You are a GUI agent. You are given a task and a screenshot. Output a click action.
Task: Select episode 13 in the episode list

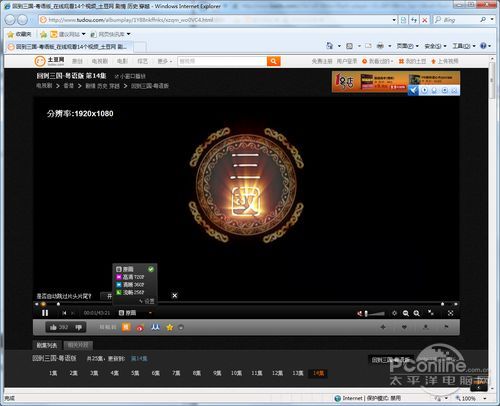298,373
